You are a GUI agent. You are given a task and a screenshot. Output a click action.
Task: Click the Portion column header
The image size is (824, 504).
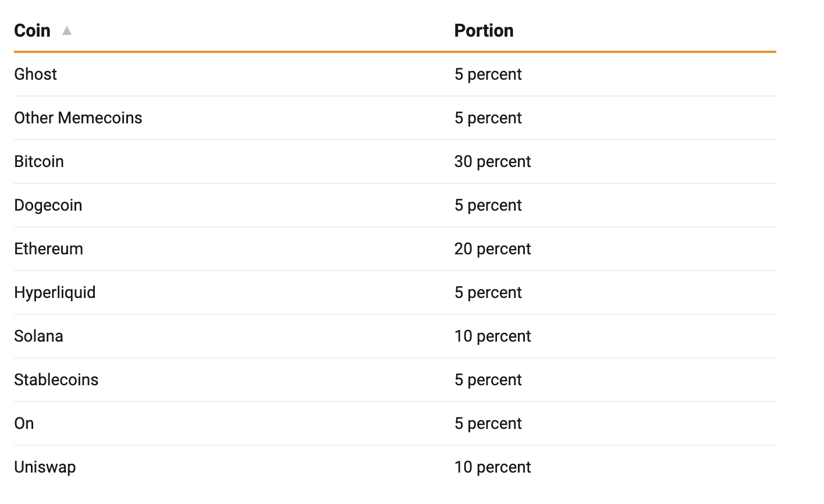(484, 30)
